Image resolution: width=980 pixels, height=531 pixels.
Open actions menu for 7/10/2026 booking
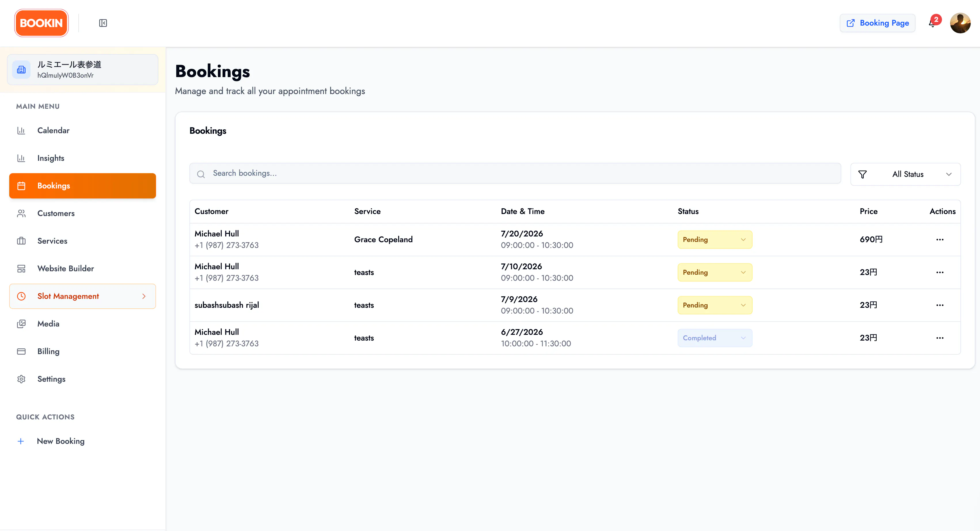coord(940,272)
